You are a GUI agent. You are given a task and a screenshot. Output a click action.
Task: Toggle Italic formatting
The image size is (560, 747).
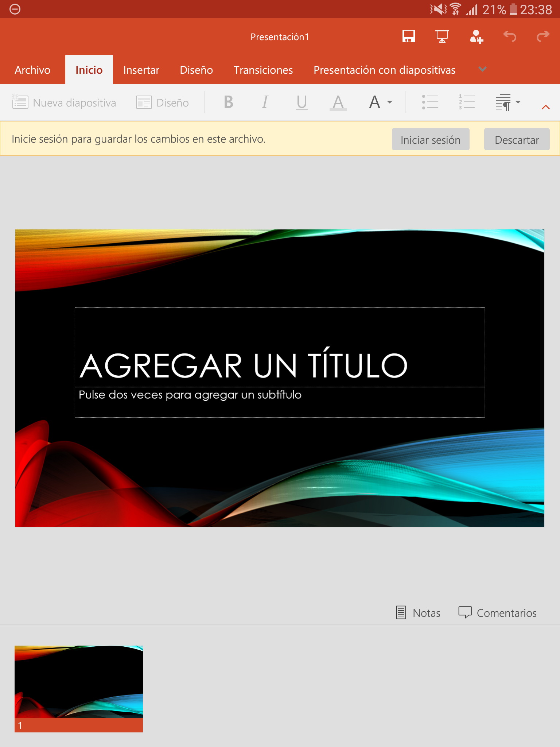pos(265,102)
